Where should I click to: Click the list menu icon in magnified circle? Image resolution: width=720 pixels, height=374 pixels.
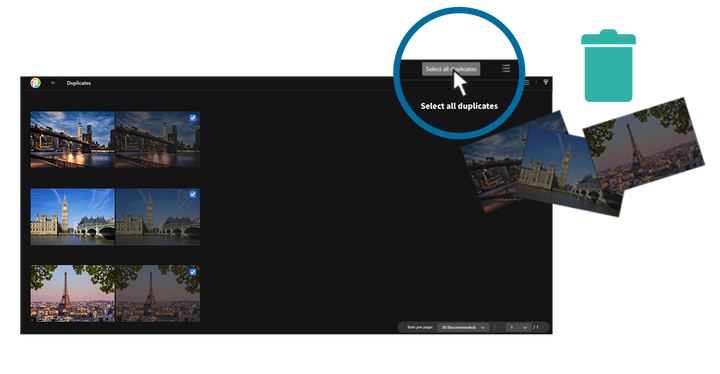(506, 68)
